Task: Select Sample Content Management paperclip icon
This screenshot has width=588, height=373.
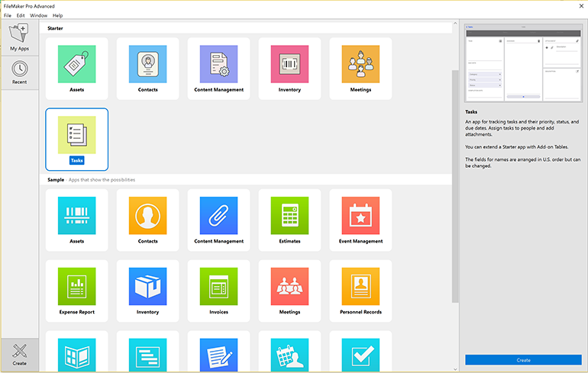Action: tap(218, 216)
